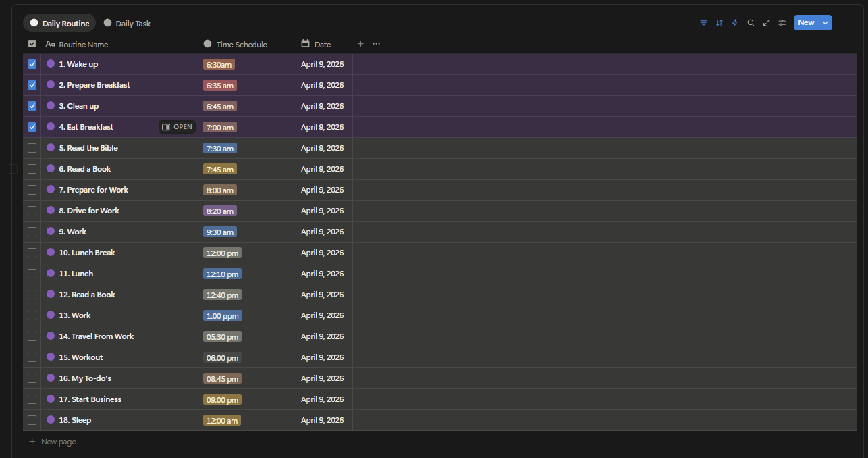Open the New button dropdown chevron
Screen dimensions: 868x458
[824, 22]
